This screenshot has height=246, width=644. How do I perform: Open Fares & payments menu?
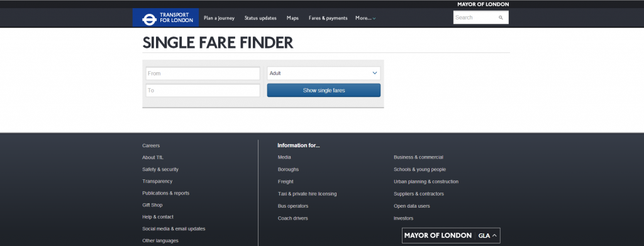tap(328, 18)
